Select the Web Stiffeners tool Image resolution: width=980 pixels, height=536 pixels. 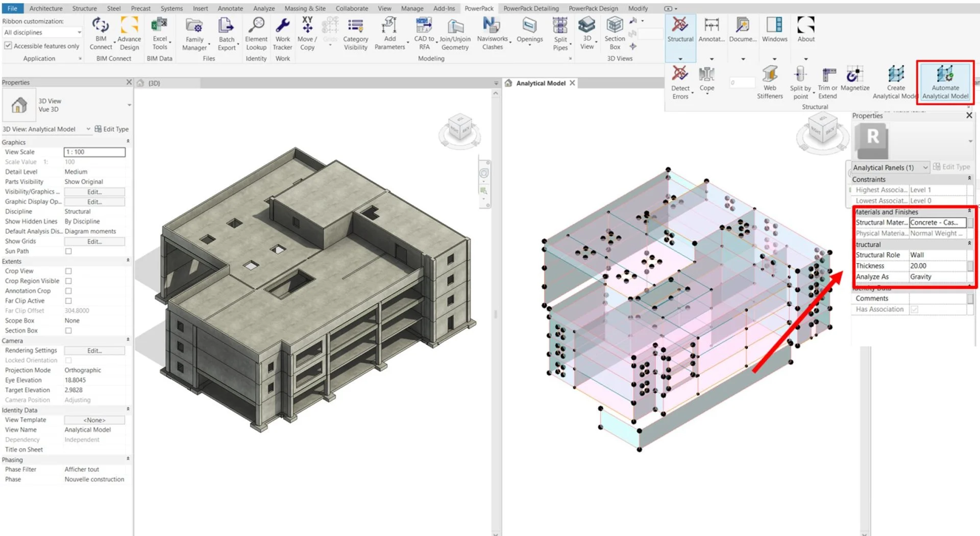pos(770,82)
